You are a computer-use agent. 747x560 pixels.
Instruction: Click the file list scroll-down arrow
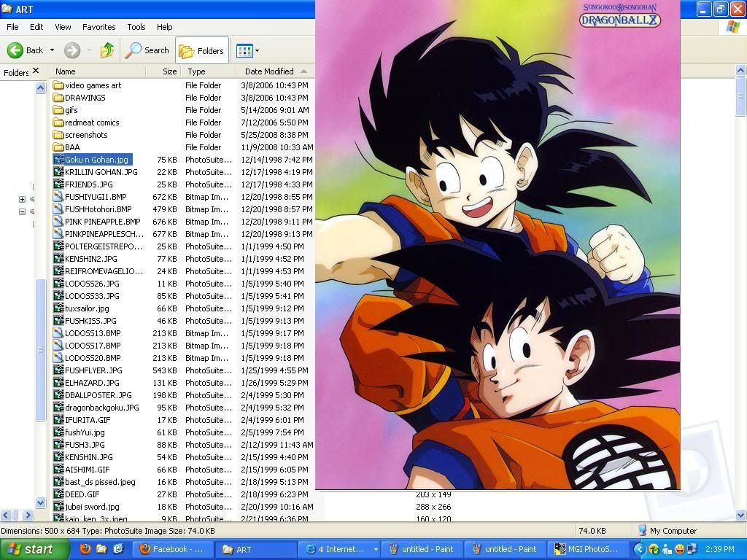pyautogui.click(x=741, y=514)
